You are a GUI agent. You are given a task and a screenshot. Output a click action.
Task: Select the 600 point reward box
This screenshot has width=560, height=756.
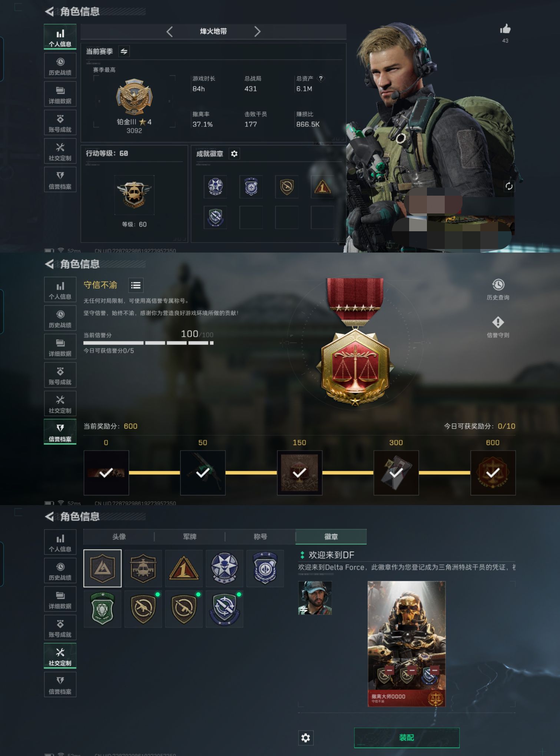tap(493, 472)
